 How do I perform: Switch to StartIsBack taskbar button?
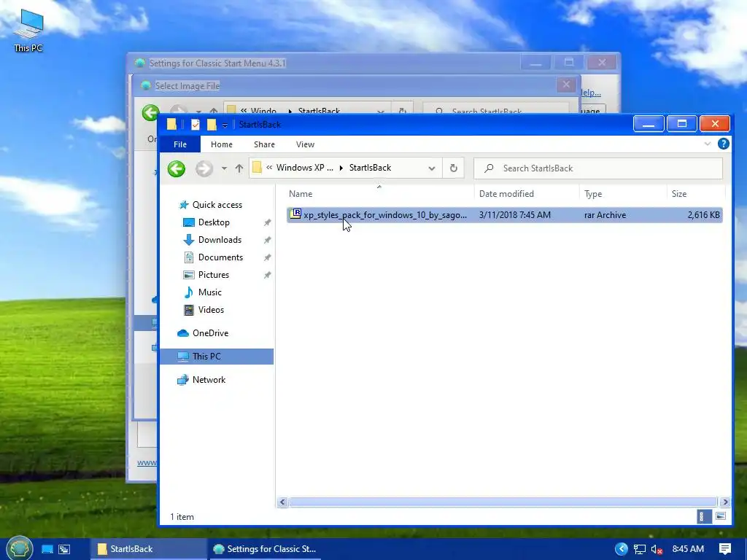[x=147, y=549]
